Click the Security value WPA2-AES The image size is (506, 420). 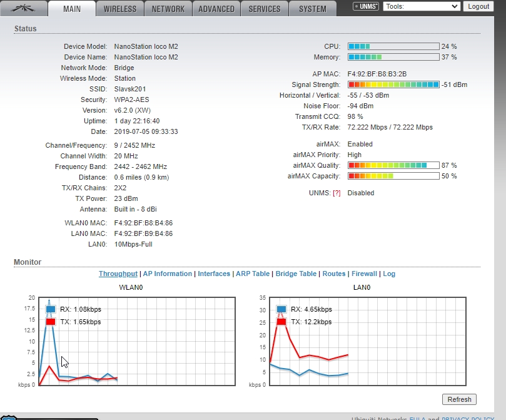click(132, 100)
